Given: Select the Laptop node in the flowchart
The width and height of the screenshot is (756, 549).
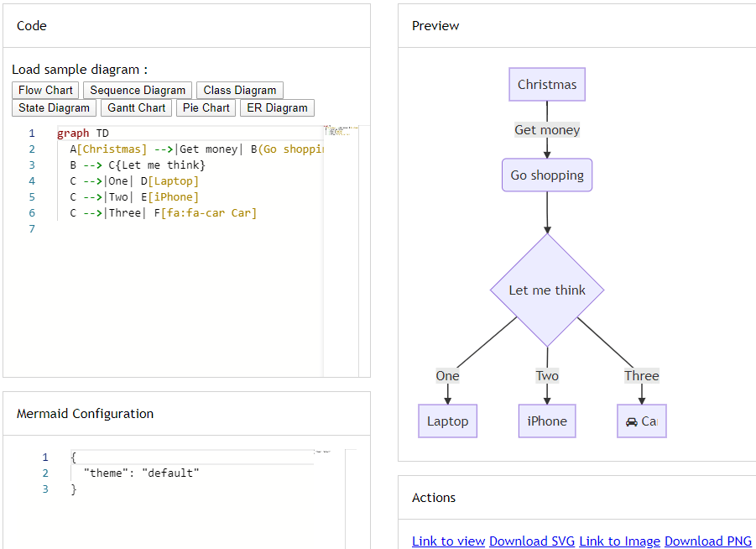Looking at the screenshot, I should click(447, 421).
